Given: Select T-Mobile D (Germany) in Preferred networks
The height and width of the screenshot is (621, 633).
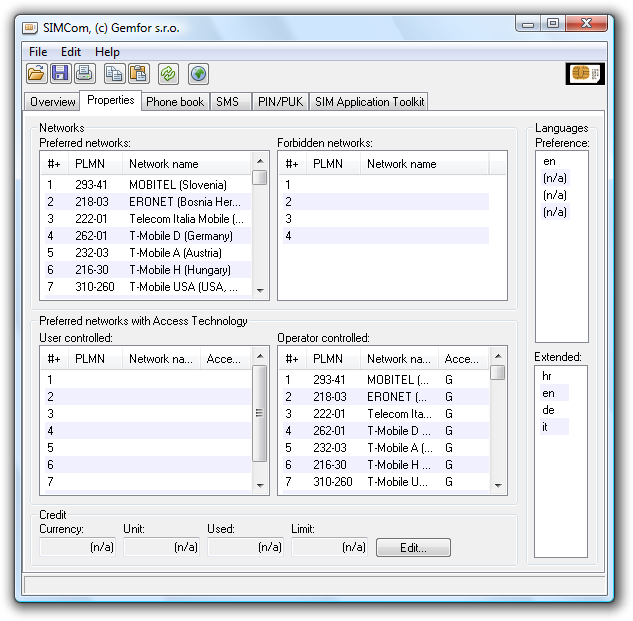Looking at the screenshot, I should point(150,236).
